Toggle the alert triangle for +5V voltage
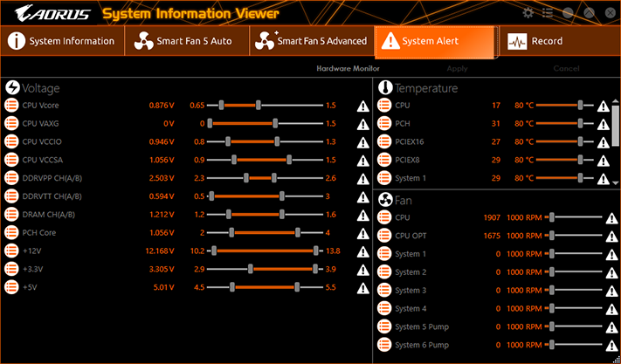The width and height of the screenshot is (621, 364). coord(362,288)
